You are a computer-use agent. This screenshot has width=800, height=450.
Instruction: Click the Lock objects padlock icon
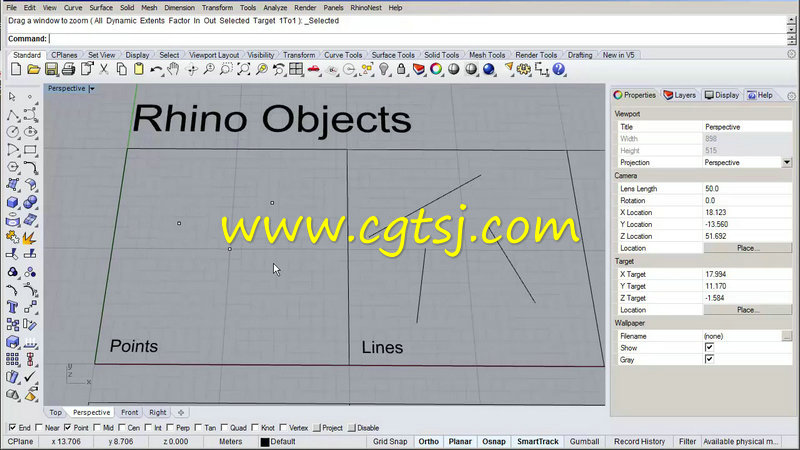pos(401,69)
